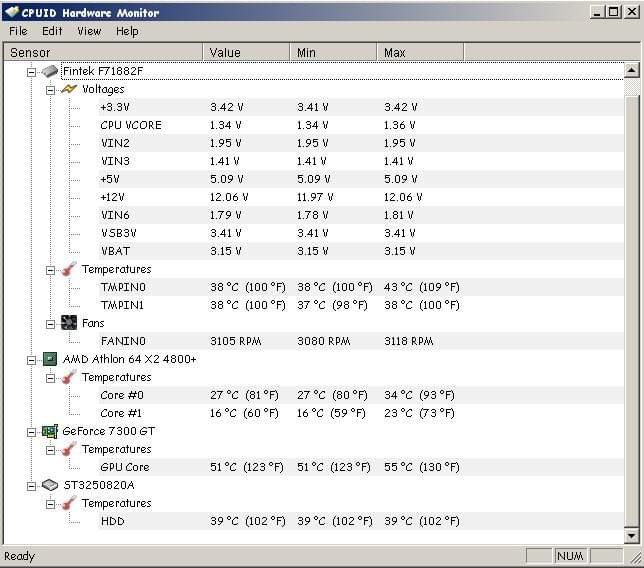Maximize the CPUID Hardware Monitor window
644x568 pixels.
[x=613, y=12]
